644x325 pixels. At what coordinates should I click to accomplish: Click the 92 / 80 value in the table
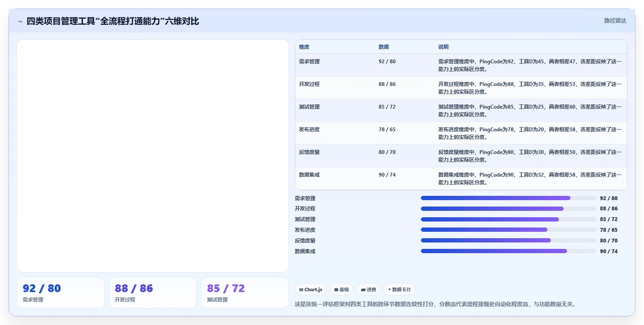click(x=387, y=62)
